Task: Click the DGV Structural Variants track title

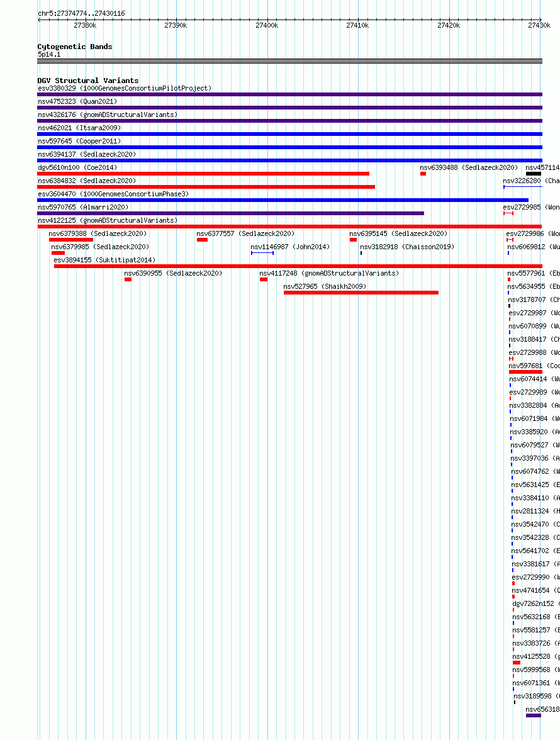Action: 87,81
